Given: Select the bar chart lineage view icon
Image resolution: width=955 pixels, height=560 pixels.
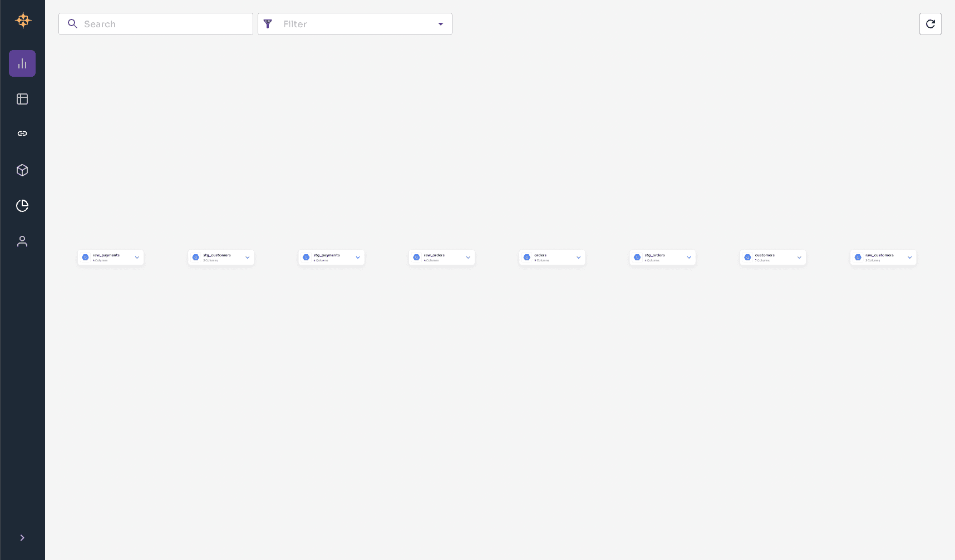Looking at the screenshot, I should (x=22, y=63).
